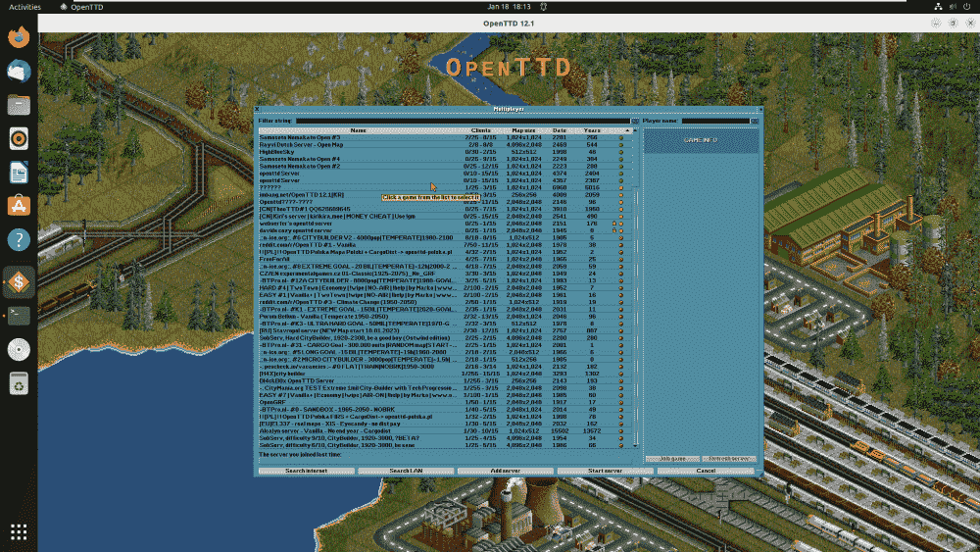980x552 pixels.
Task: Sort server list by Date column
Action: tap(560, 130)
